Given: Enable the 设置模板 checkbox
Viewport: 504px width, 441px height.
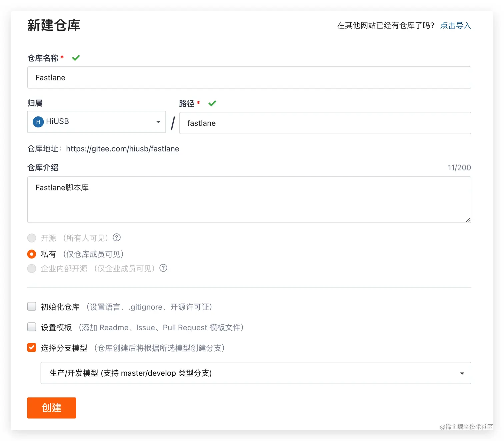Looking at the screenshot, I should point(32,327).
